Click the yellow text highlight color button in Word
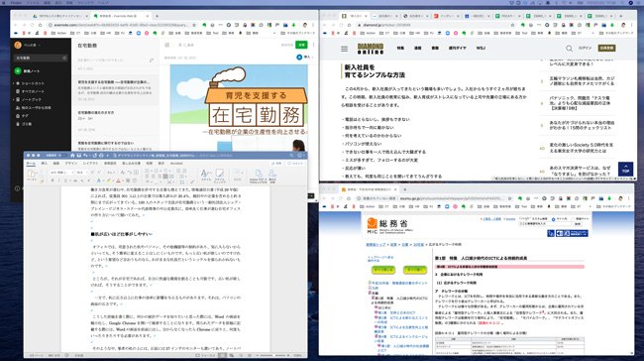644x361 pixels. pos(109,180)
